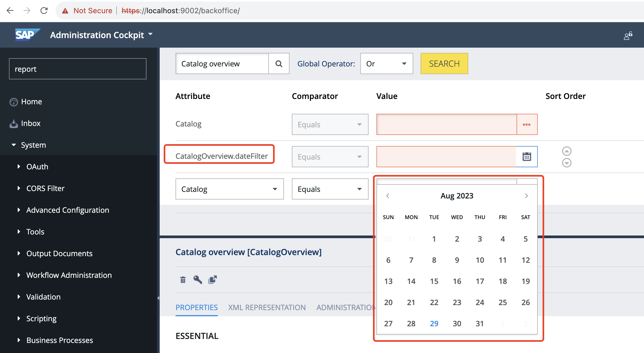Move dateFilter row down in sort order
644x353 pixels.
click(567, 162)
